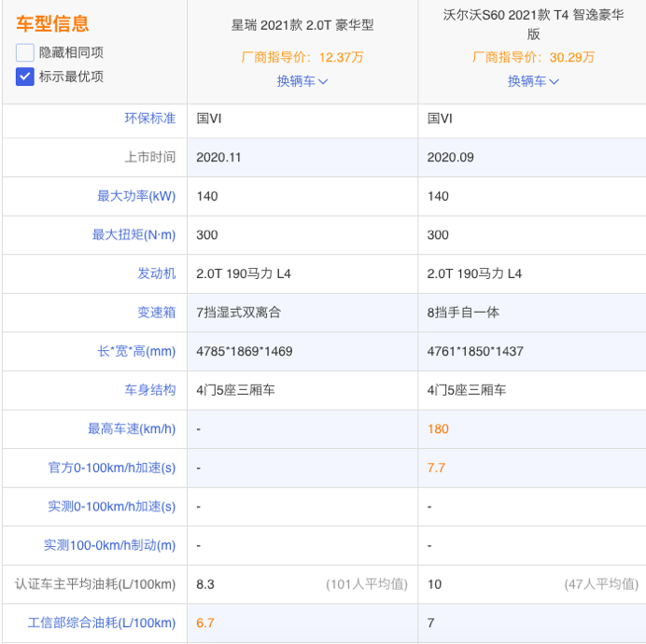Click 实测100-0km/h制动(m) label link
The height and width of the screenshot is (644, 646).
(x=109, y=545)
